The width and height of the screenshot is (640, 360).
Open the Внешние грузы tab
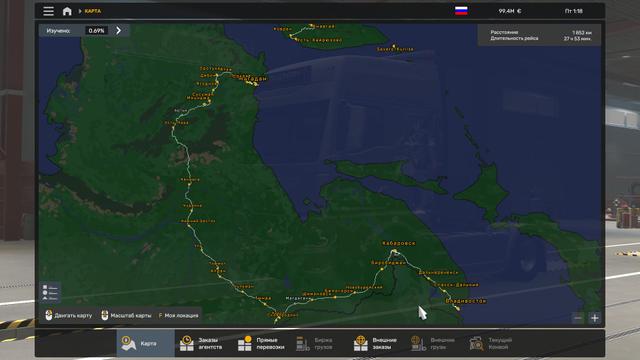(x=436, y=343)
